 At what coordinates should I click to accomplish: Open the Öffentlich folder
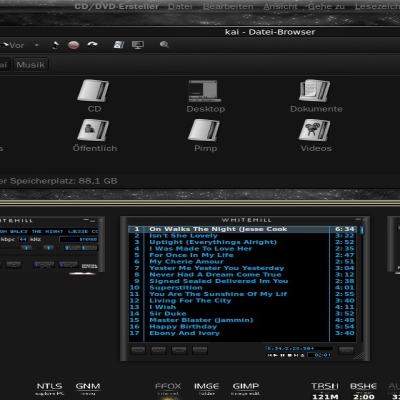tap(95, 136)
